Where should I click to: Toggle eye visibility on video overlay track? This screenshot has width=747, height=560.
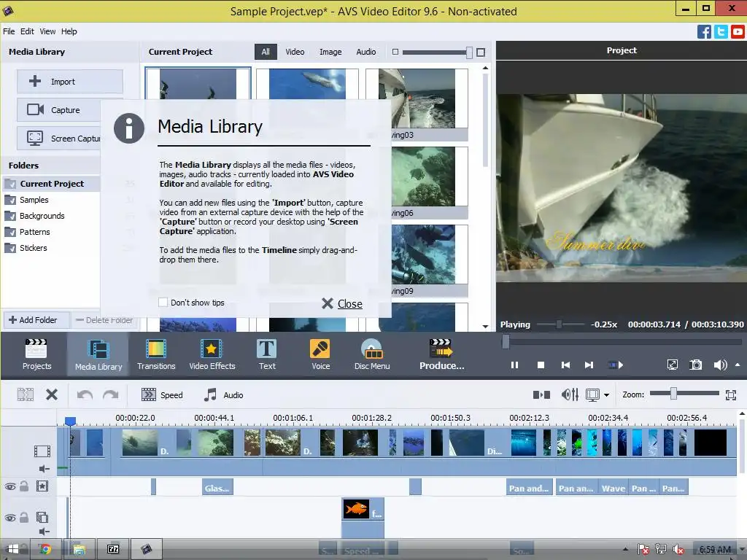coord(10,518)
